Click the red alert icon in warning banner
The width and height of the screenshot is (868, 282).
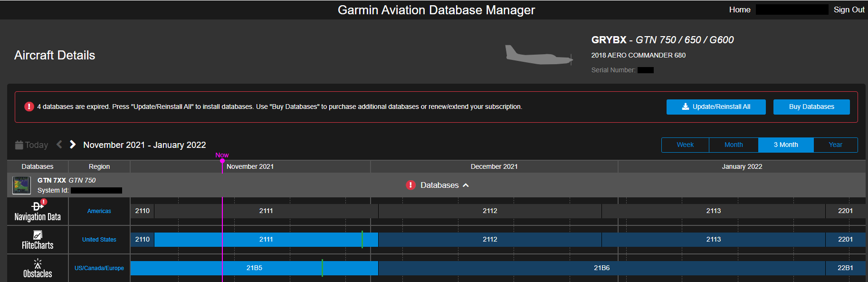tap(29, 107)
